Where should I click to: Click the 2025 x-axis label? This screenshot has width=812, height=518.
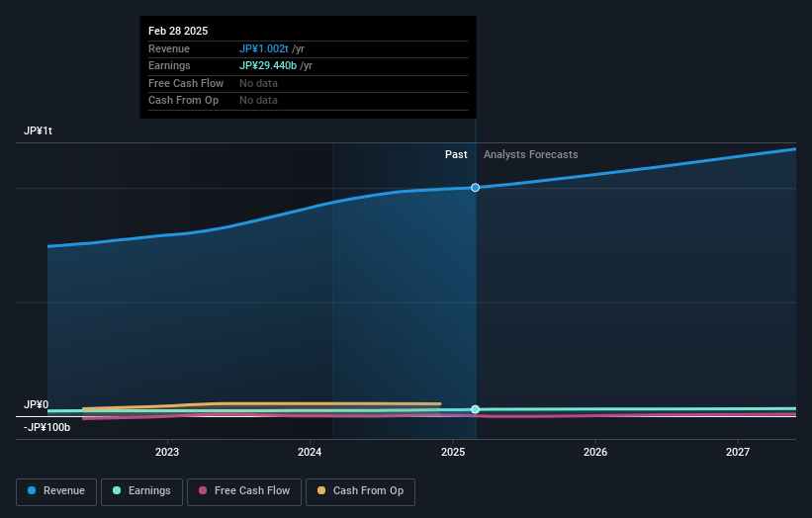coord(453,452)
